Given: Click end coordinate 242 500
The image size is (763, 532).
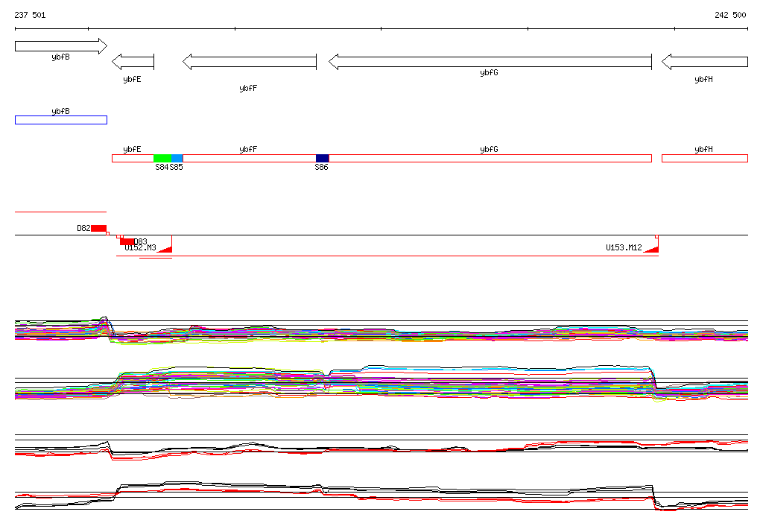Looking at the screenshot, I should [x=730, y=15].
